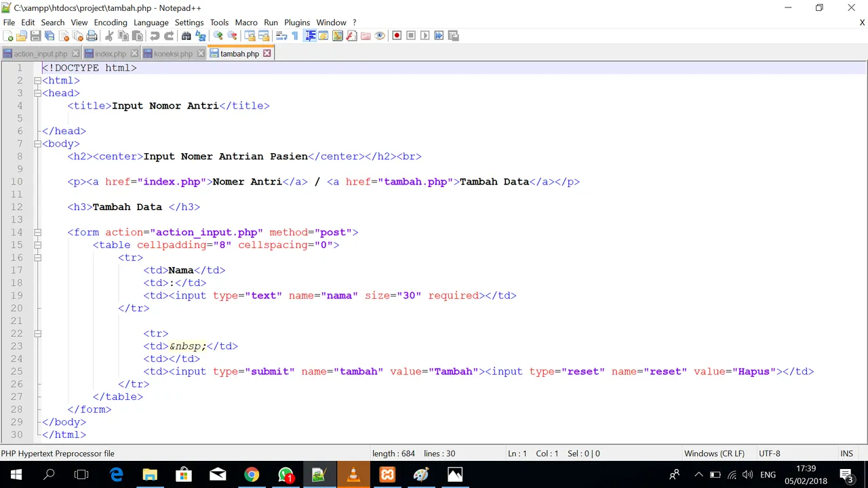Toggle Show Indent Guide toolbar button
This screenshot has height=488, width=868.
pyautogui.click(x=310, y=35)
